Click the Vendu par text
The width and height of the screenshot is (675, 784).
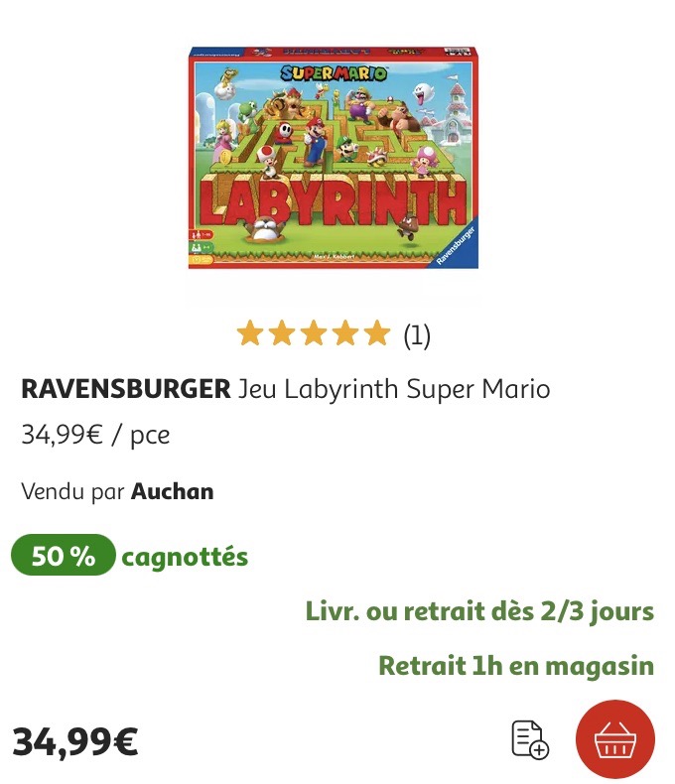point(72,492)
